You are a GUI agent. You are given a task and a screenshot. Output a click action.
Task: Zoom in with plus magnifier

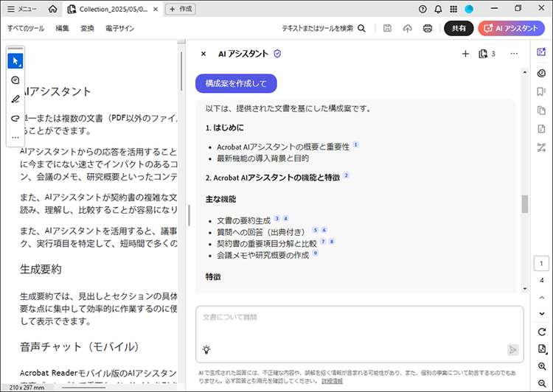(x=542, y=366)
